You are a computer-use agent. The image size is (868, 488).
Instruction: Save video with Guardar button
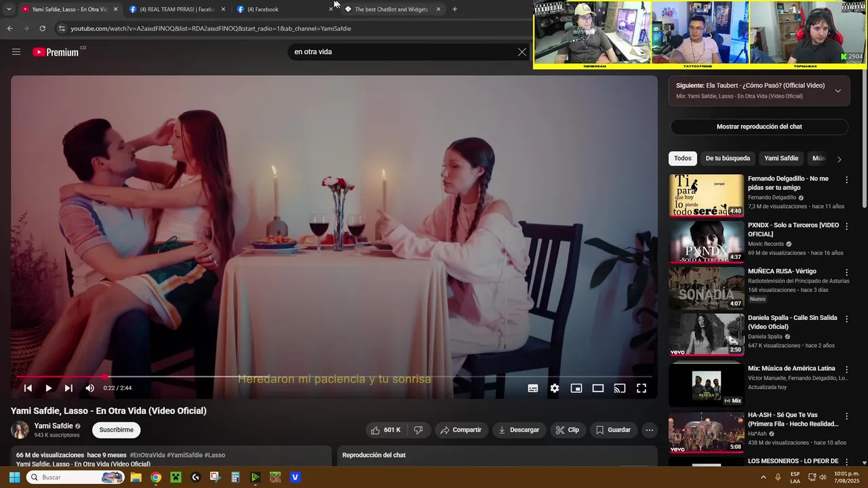coord(613,430)
